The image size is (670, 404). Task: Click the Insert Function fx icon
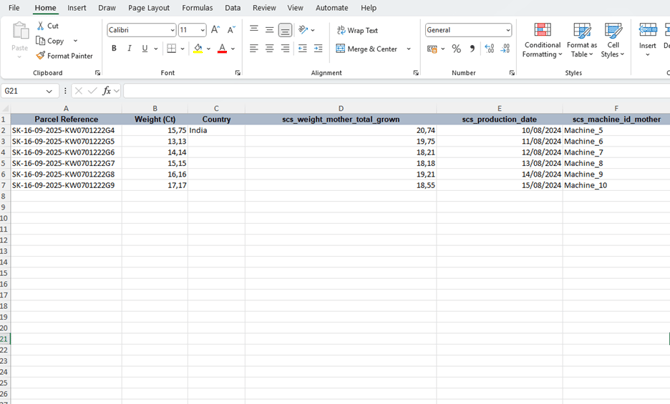pos(107,91)
